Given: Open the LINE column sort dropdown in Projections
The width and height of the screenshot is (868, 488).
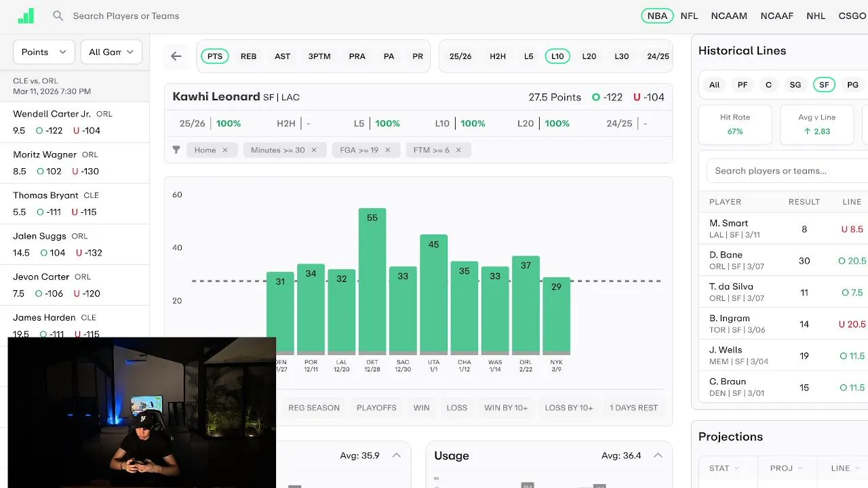Looking at the screenshot, I should point(845,468).
